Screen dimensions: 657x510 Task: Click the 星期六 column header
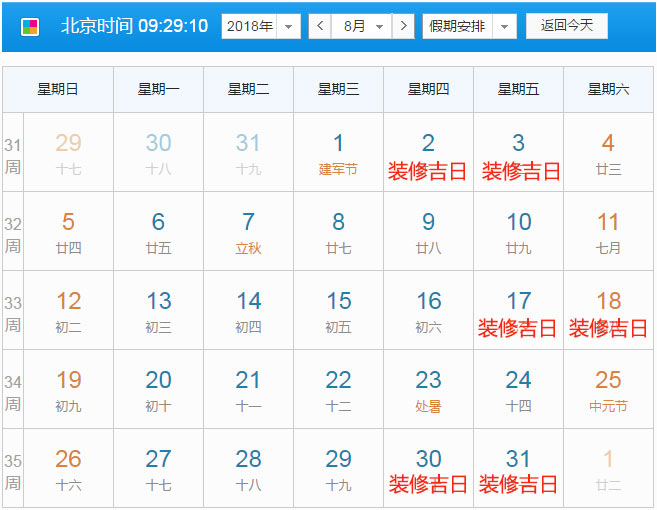pos(608,90)
